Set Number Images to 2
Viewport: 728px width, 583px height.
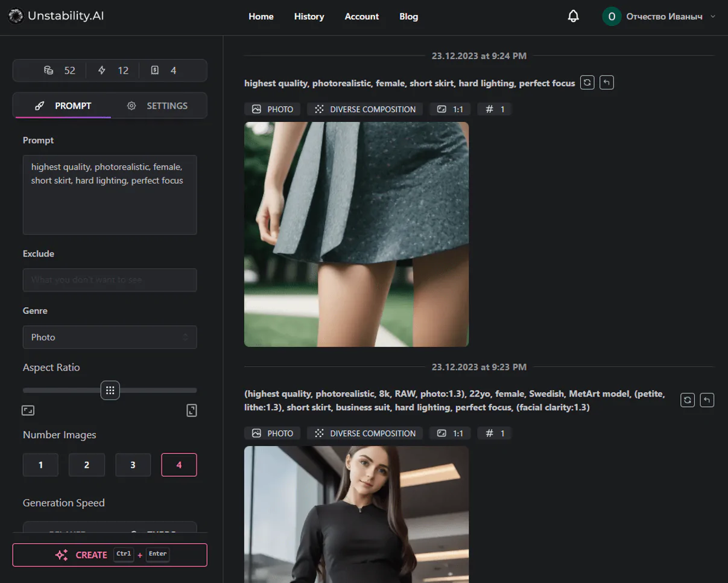[87, 465]
